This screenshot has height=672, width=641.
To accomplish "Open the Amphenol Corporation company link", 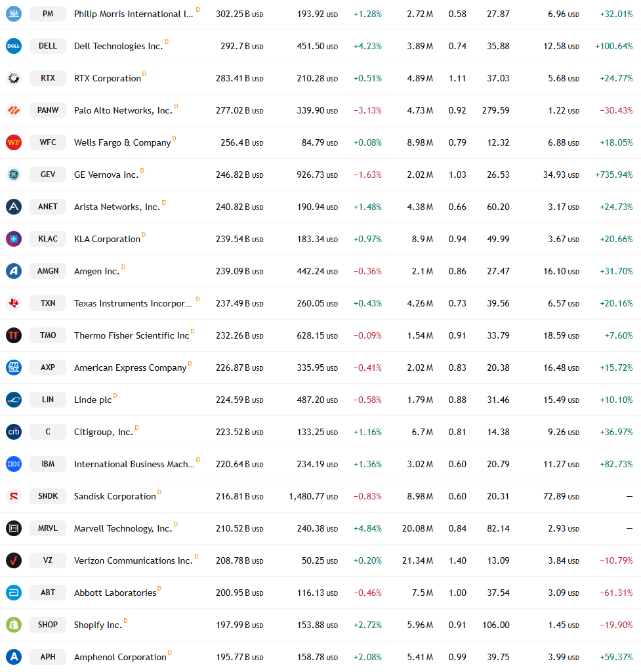I will pyautogui.click(x=120, y=657).
